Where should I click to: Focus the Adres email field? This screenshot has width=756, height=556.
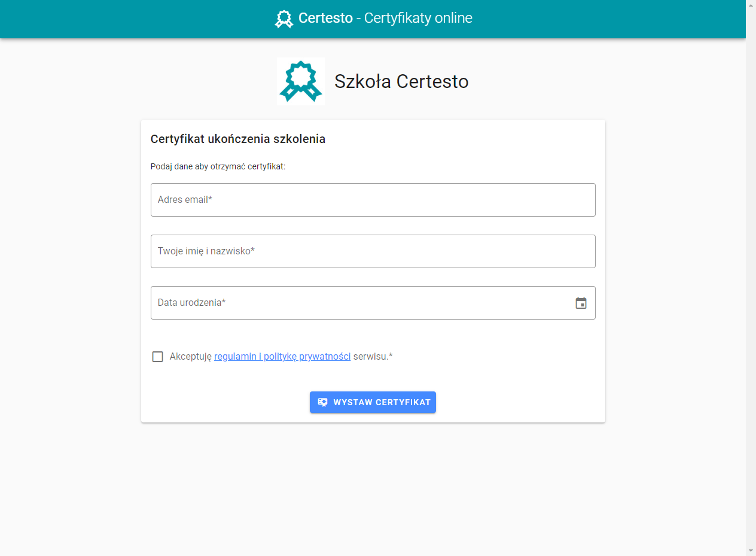point(373,200)
